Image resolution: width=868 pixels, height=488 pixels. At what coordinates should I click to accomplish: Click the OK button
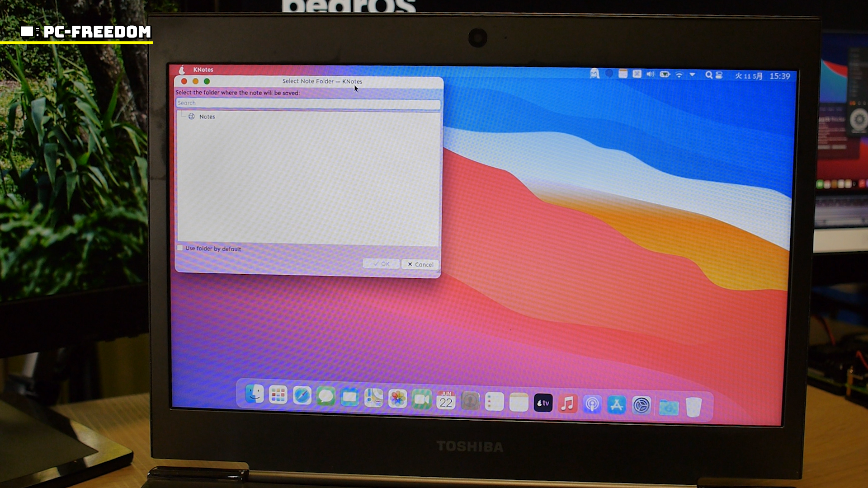point(381,264)
